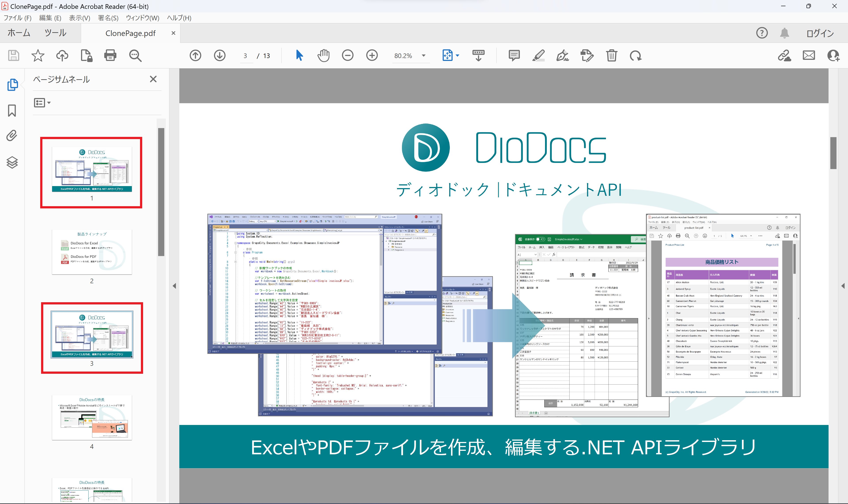Screen dimensions: 848x504
Task: Close the ClonePage.pdf tab
Action: 173,33
